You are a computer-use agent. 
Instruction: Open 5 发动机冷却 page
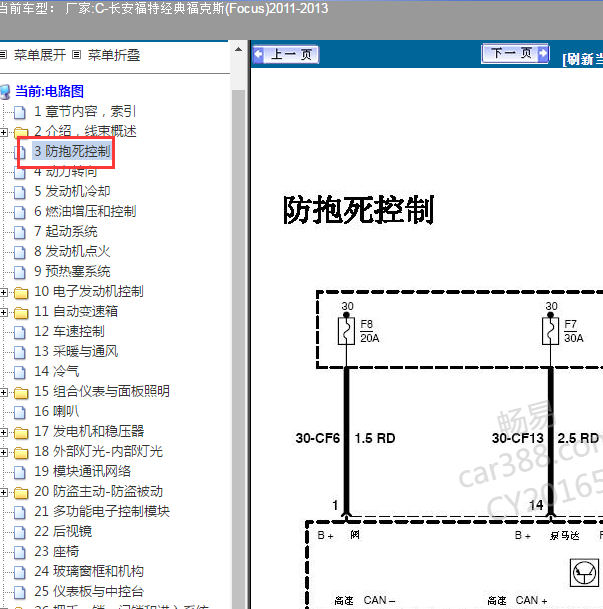[x=72, y=191]
